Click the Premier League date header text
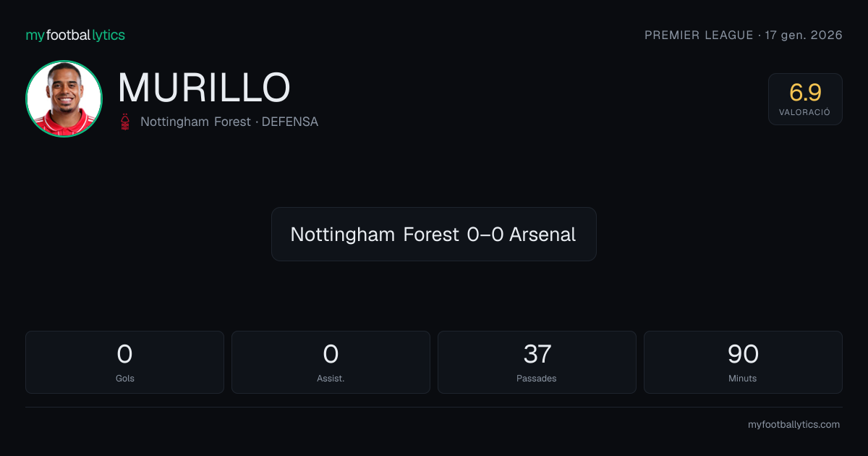Viewport: 868px width, 456px height. pos(744,35)
